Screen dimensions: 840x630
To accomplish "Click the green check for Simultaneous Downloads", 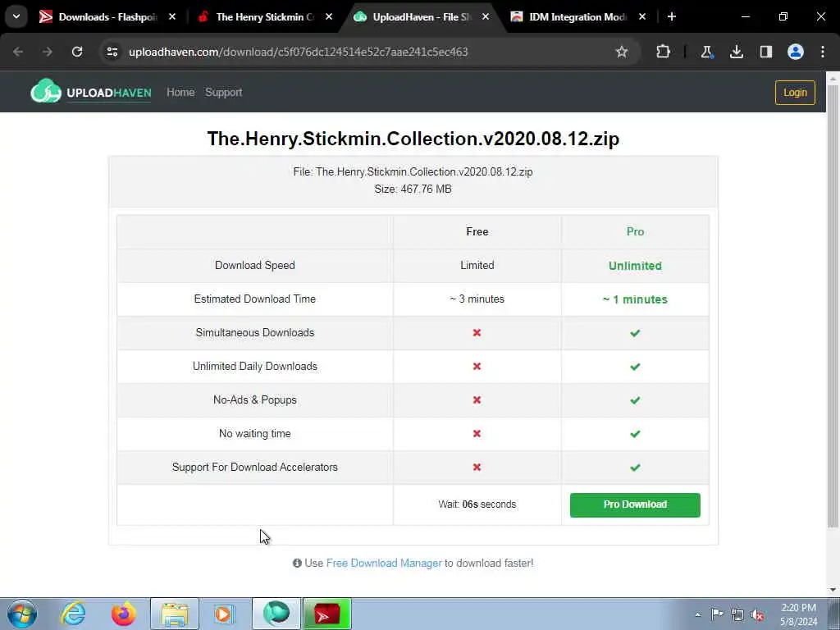I will 635,333.
